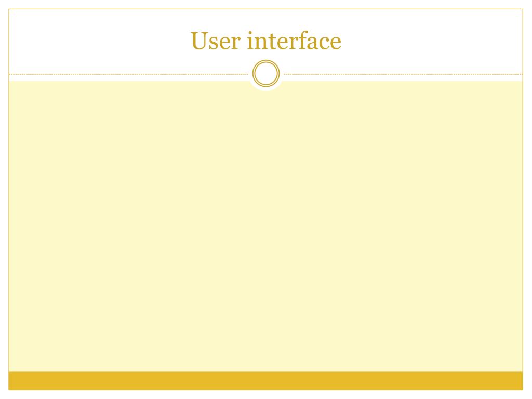Image resolution: width=532 pixels, height=399 pixels.
Task: Click the word "interface" in the title
Action: click(x=294, y=41)
